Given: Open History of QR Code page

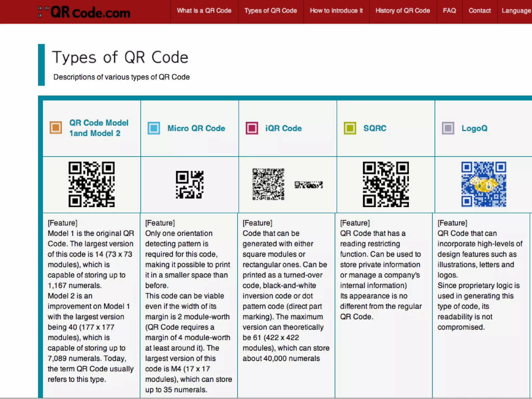Looking at the screenshot, I should point(403,11).
